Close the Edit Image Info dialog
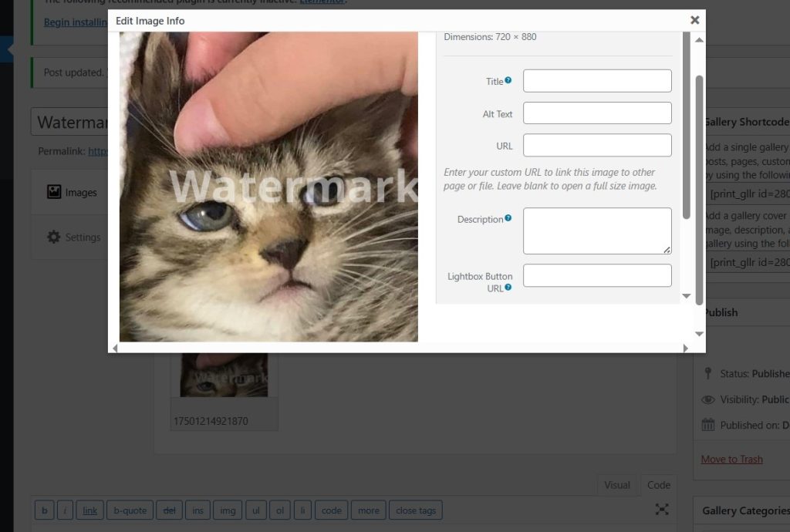 pos(694,20)
